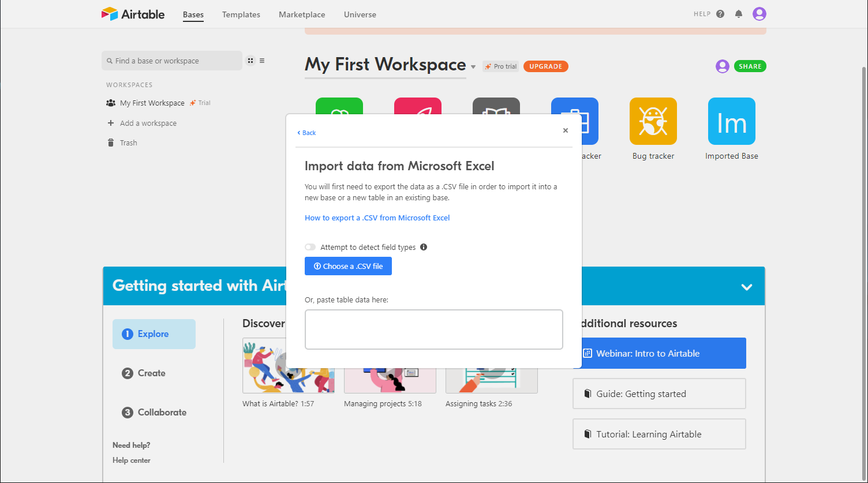
Task: Open the My First Workspace title dropdown arrow
Action: (473, 67)
